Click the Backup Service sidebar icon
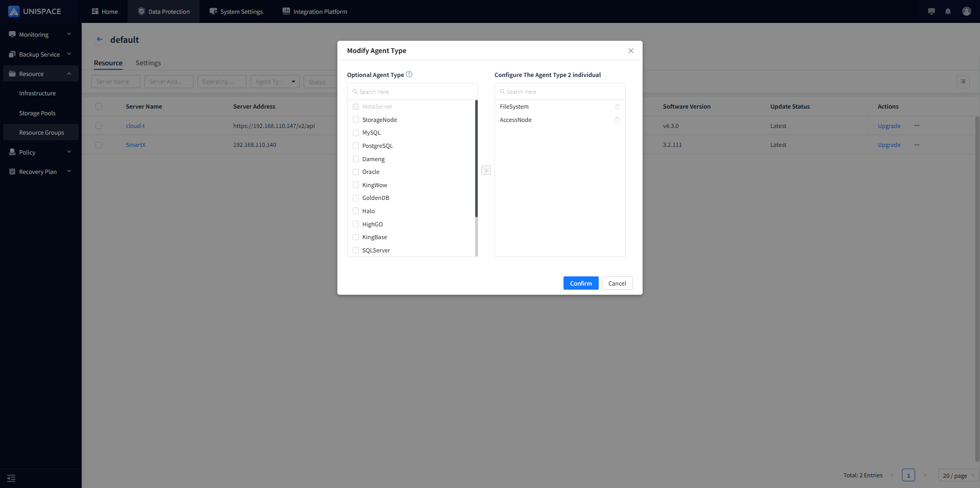The image size is (980, 488). click(12, 54)
